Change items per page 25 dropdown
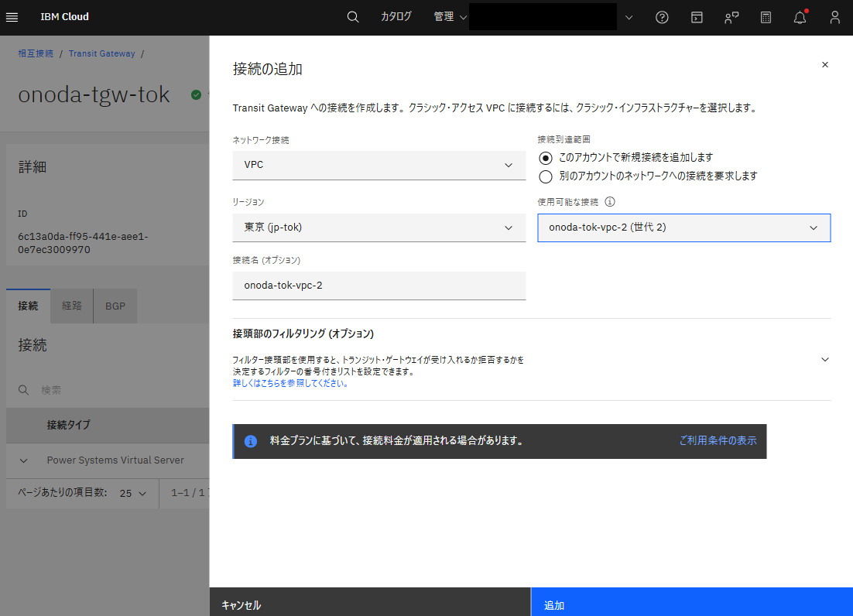 tap(132, 493)
